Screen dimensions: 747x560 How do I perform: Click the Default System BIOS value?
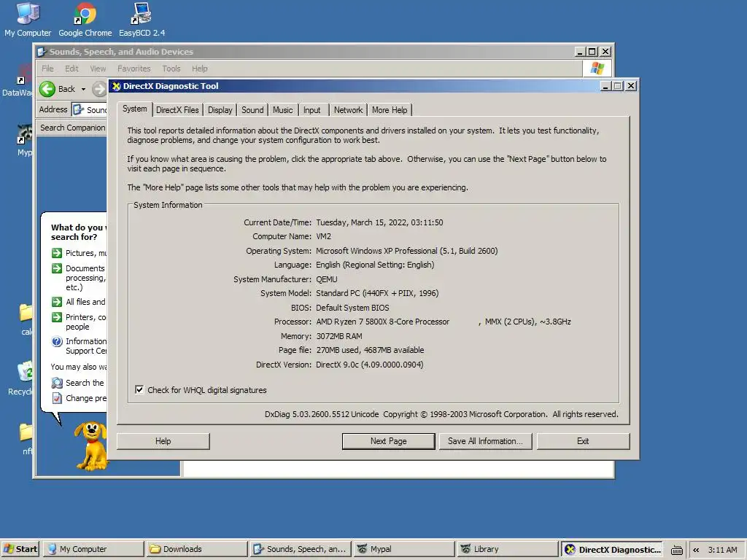point(352,308)
